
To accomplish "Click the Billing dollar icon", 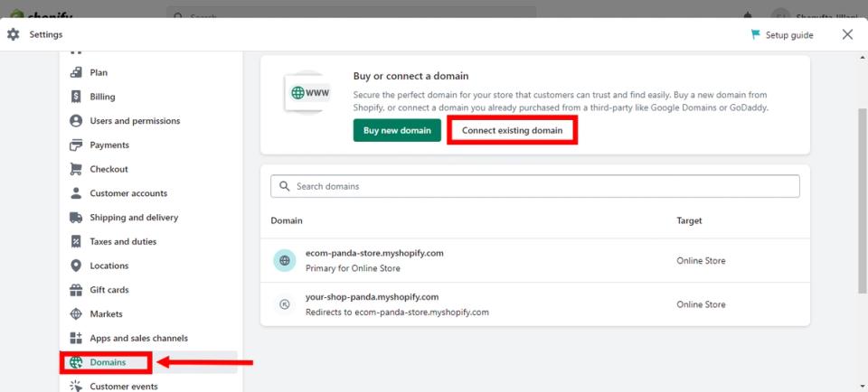I will coord(76,97).
